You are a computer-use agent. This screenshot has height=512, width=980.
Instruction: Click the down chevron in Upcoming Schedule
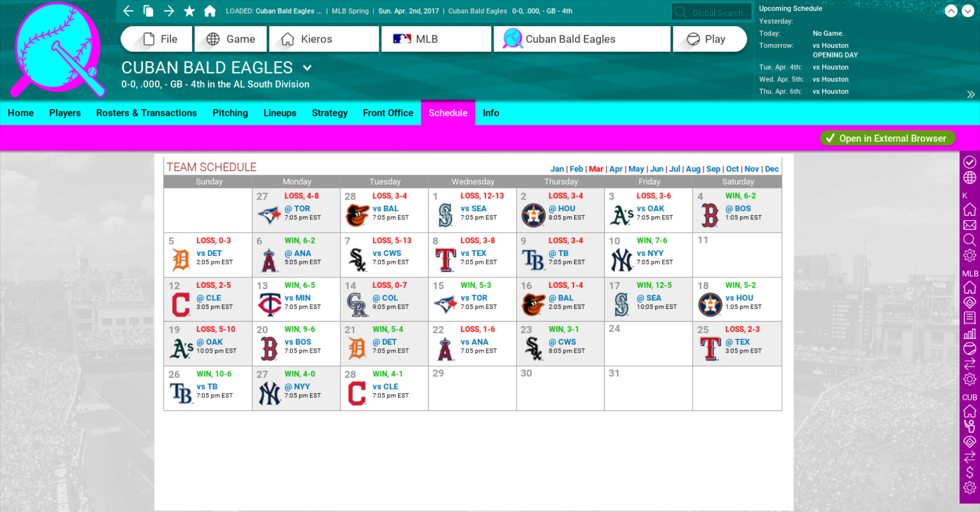point(968,11)
